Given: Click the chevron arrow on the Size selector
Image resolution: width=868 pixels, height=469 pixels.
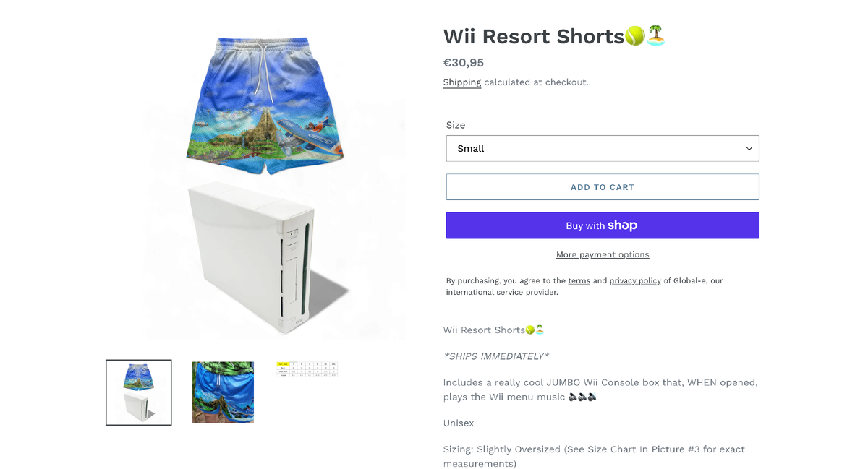Looking at the screenshot, I should pyautogui.click(x=749, y=148).
